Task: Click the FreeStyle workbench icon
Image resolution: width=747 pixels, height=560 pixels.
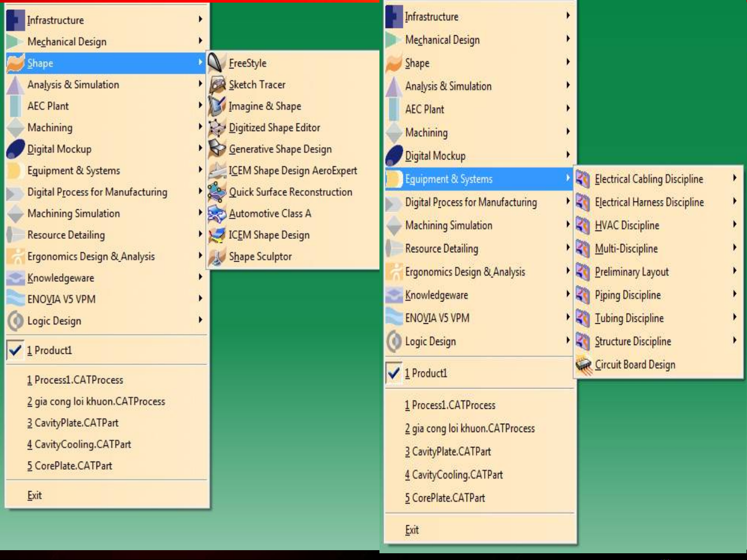Action: [217, 63]
